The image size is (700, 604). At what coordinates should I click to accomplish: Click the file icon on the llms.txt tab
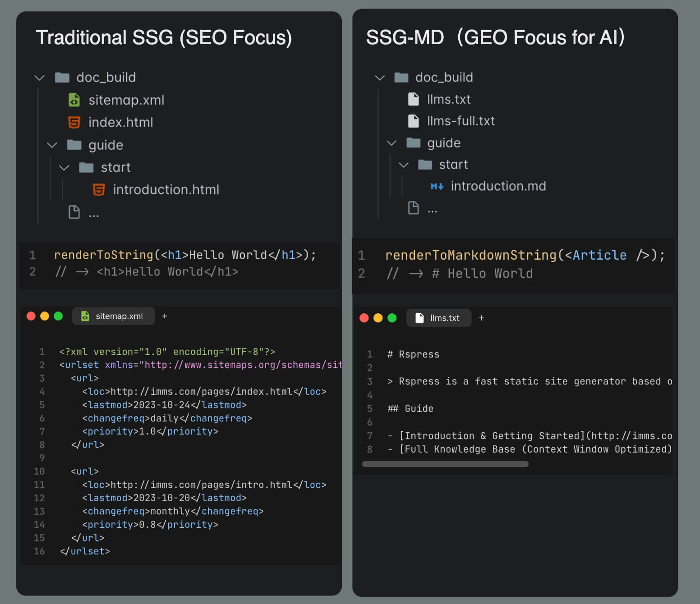click(x=420, y=318)
